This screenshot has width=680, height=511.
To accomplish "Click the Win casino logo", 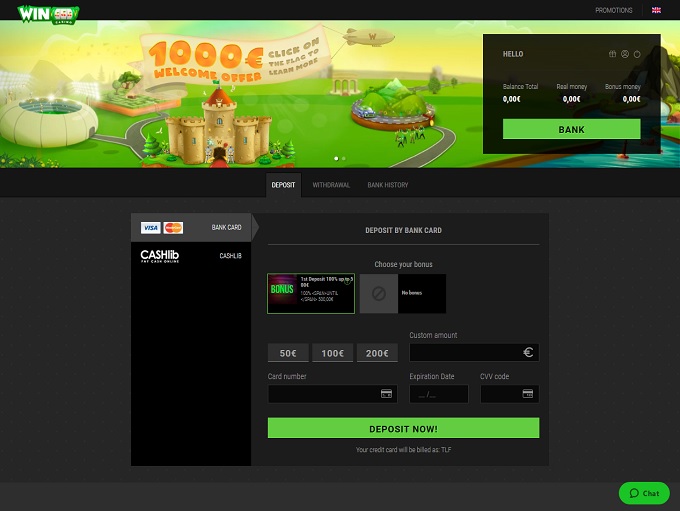I will [47, 14].
